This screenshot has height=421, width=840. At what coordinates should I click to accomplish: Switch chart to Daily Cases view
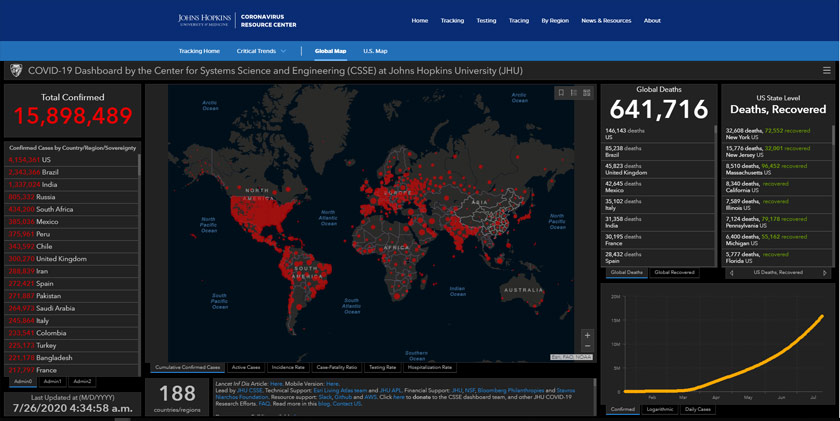[x=696, y=409]
